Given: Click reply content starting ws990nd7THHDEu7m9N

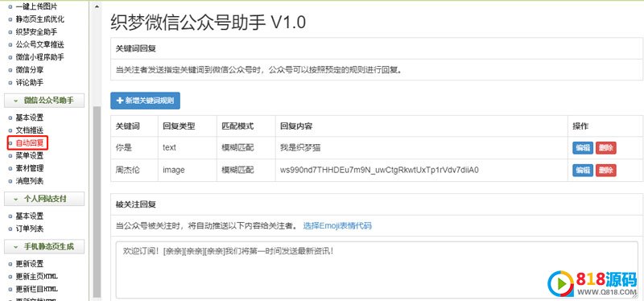Looking at the screenshot, I should [379, 170].
